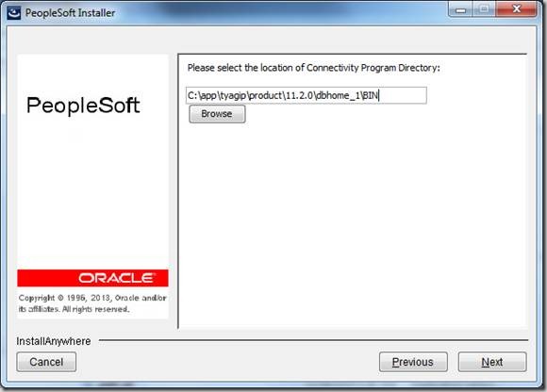Image resolution: width=547 pixels, height=392 pixels.
Task: Click empty white area below Browse button
Action: click(x=352, y=223)
